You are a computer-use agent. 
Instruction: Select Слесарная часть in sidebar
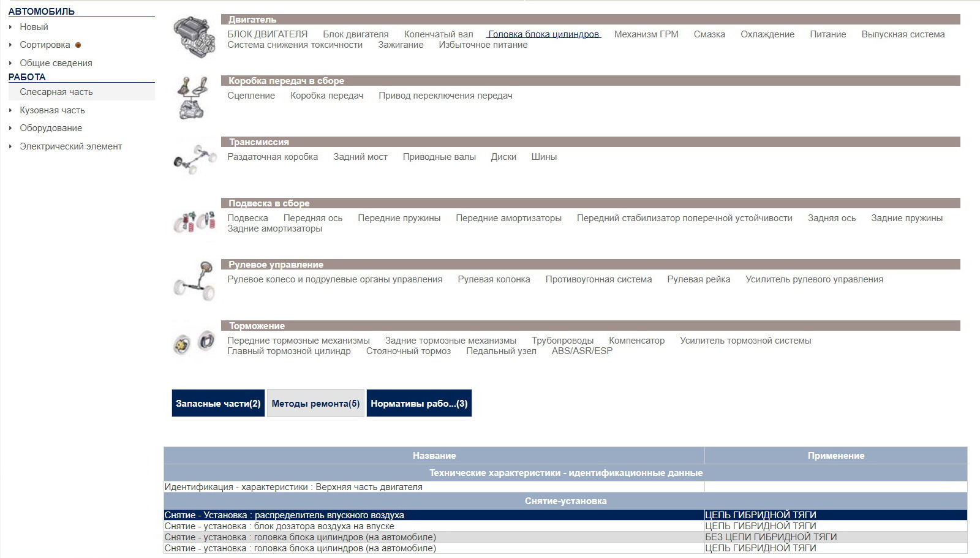pyautogui.click(x=56, y=92)
